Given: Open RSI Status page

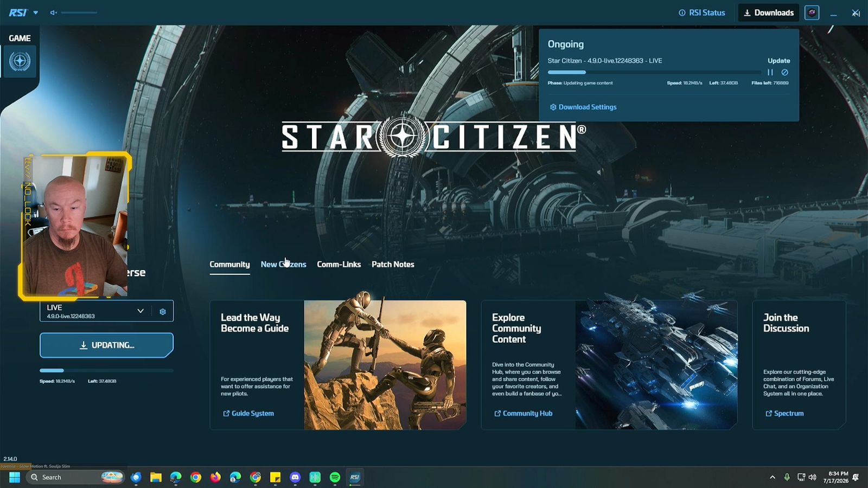Looking at the screenshot, I should point(701,12).
